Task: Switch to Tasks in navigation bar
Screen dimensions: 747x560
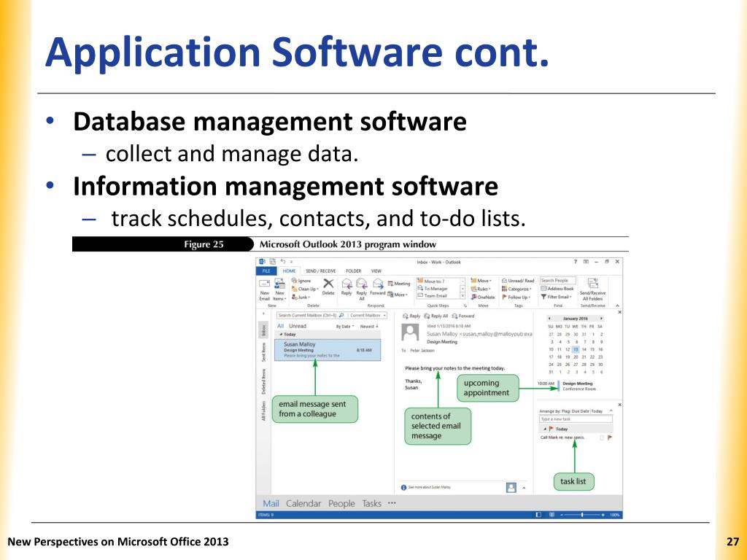Action: [371, 503]
